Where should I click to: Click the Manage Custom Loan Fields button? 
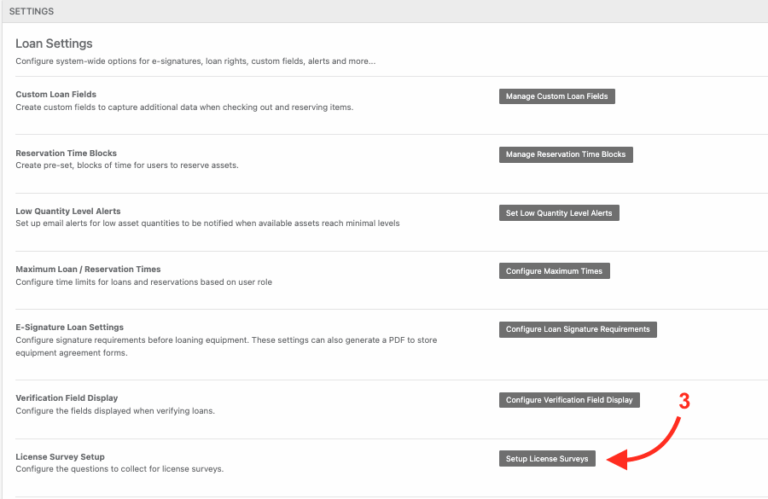point(557,96)
